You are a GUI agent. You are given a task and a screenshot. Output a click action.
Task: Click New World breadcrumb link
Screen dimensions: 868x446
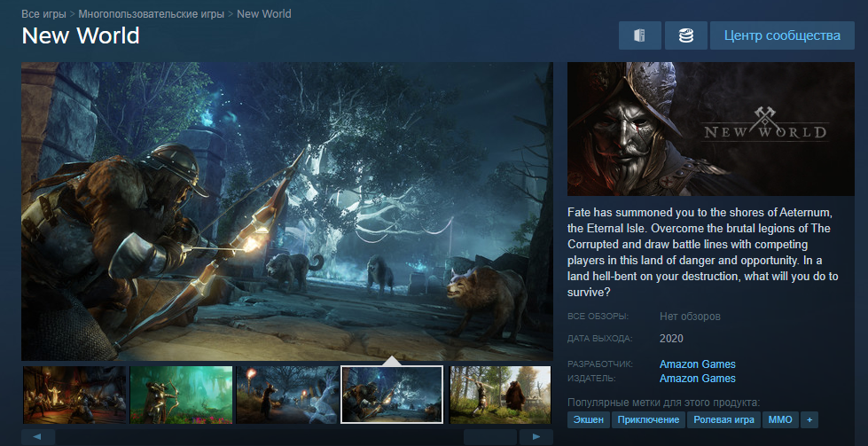pos(264,13)
